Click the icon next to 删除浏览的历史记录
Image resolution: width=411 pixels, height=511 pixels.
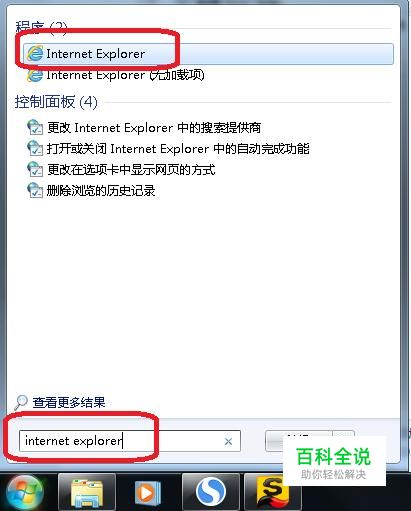[x=35, y=191]
